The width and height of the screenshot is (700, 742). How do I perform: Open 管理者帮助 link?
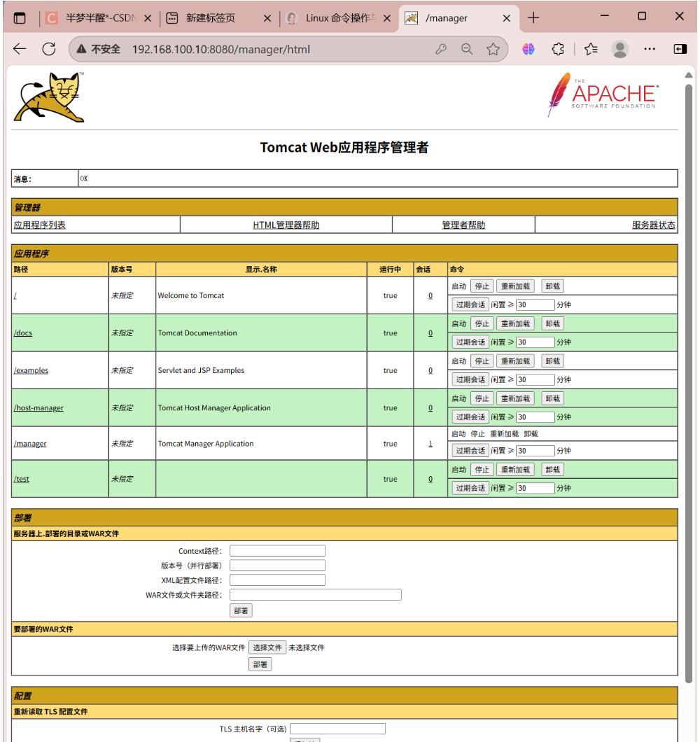[463, 225]
